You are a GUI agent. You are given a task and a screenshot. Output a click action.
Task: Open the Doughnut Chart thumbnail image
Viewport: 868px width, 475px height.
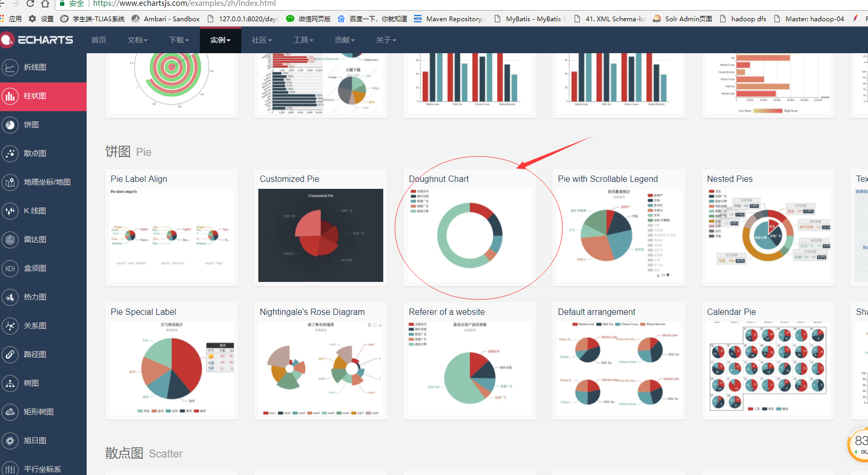pyautogui.click(x=470, y=235)
